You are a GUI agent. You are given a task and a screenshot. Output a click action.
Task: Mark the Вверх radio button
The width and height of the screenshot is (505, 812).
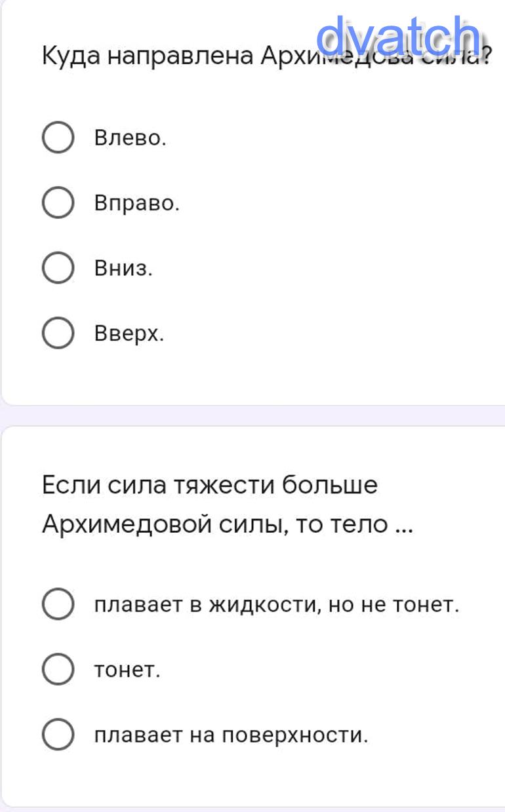[x=58, y=334]
